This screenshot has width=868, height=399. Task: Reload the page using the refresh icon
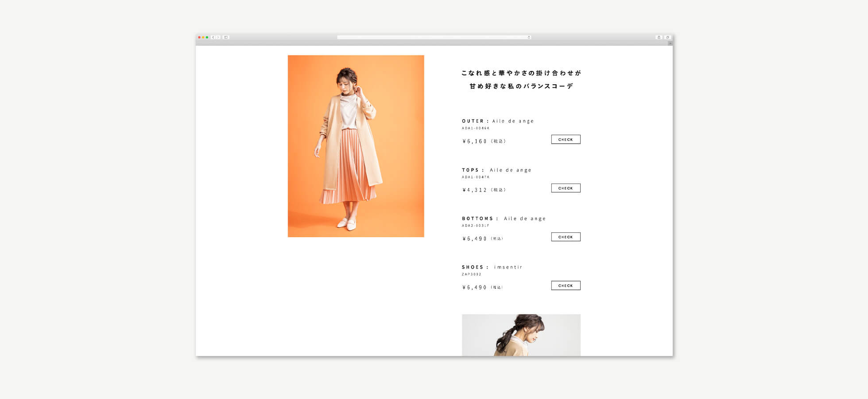529,37
